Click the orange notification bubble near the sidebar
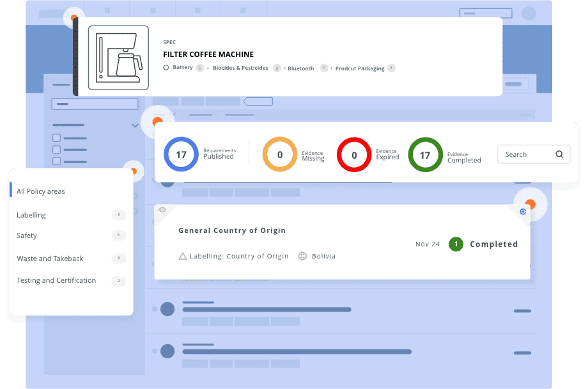 [133, 171]
